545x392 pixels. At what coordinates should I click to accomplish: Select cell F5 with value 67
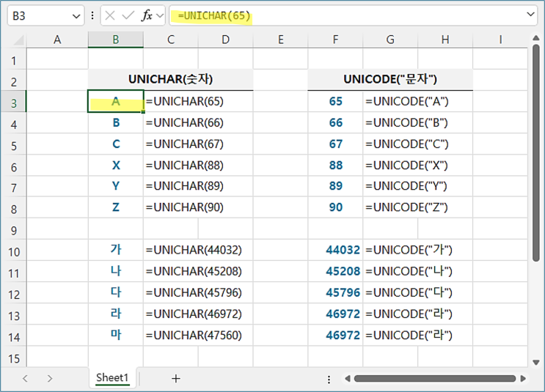click(335, 144)
